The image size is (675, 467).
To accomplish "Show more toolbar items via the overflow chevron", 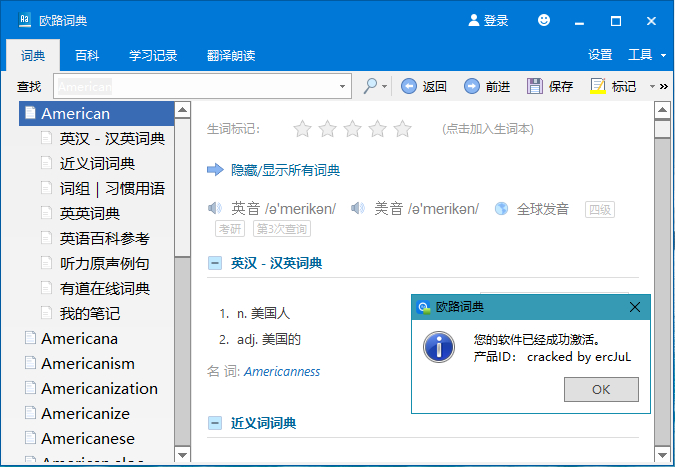I will (x=664, y=87).
